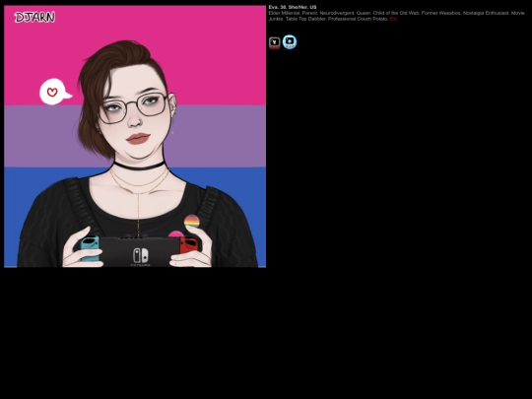
Task: Click the DJARN portrait avatar image
Action: (x=135, y=136)
